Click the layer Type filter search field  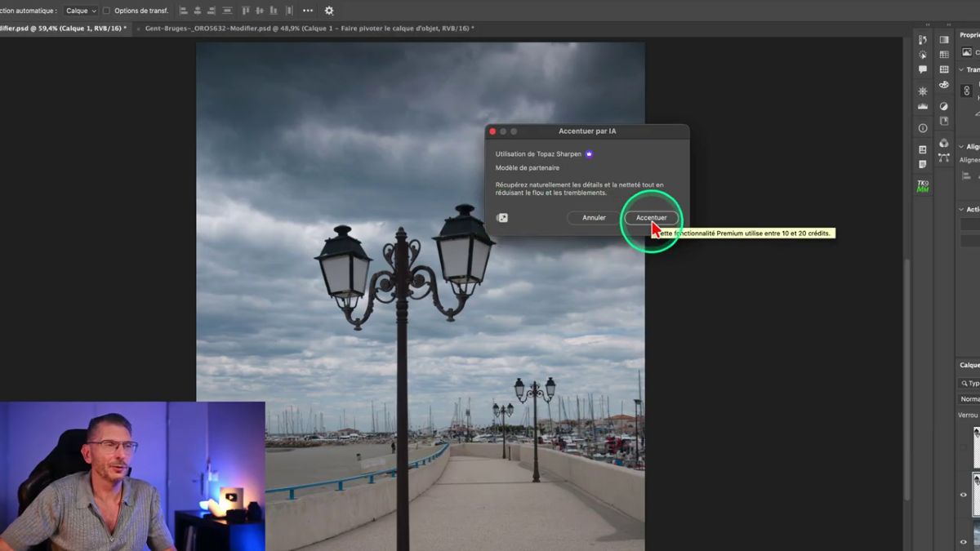point(969,383)
